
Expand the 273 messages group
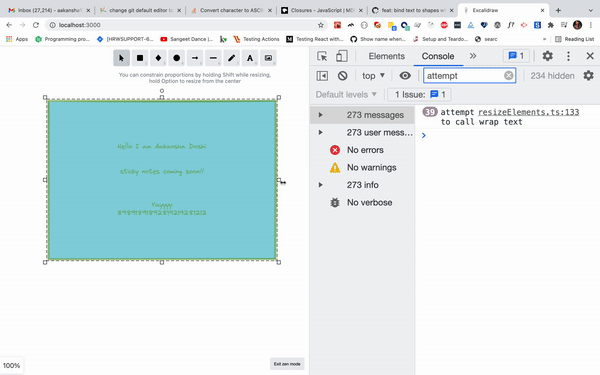point(321,115)
